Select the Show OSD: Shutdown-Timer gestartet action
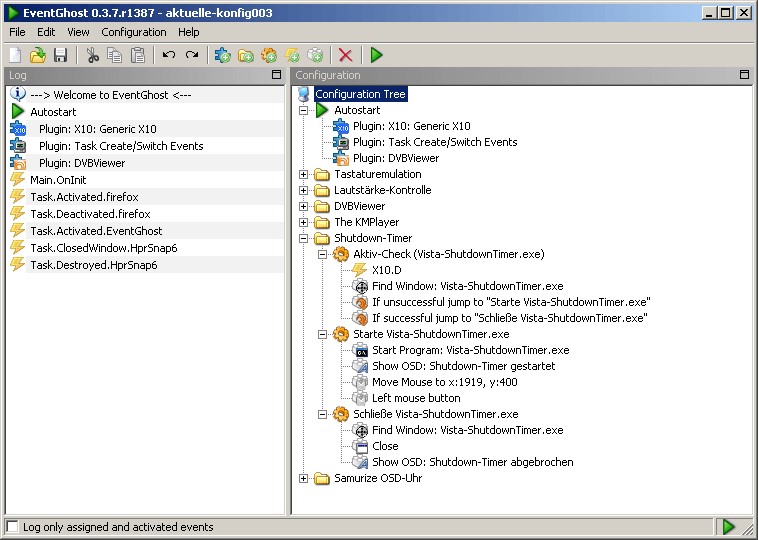The height and width of the screenshot is (540, 758). click(463, 366)
